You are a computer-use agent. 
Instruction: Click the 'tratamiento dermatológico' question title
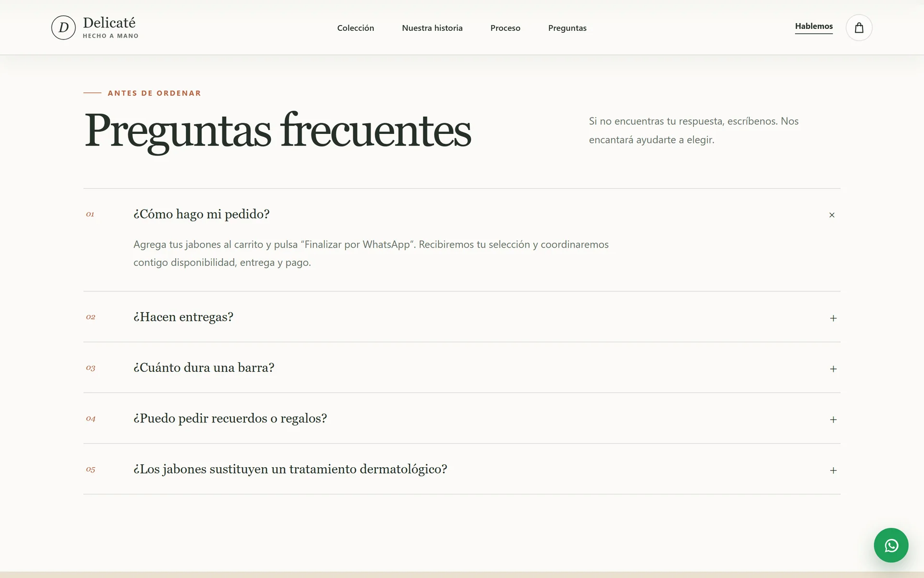[290, 469]
